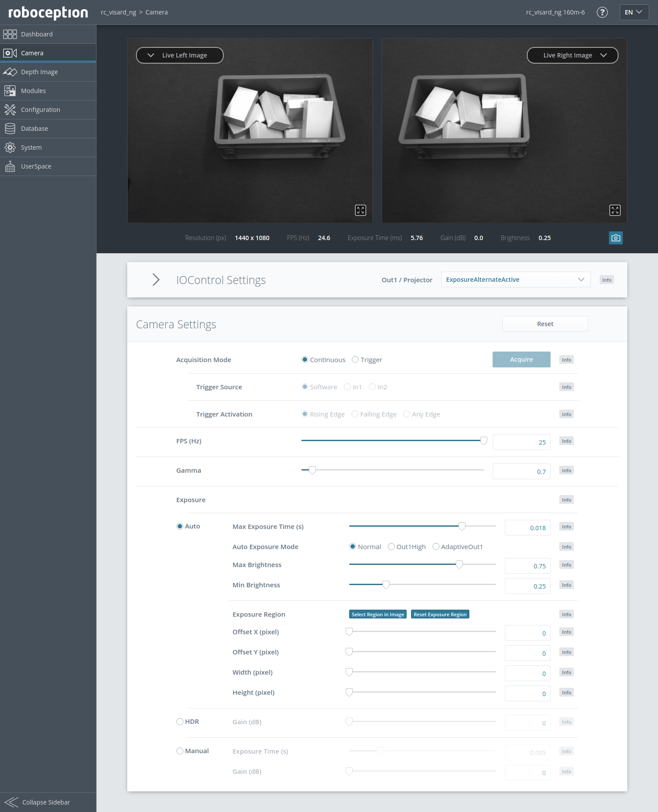The image size is (658, 812).
Task: Click the FPS value input field
Action: pos(522,442)
